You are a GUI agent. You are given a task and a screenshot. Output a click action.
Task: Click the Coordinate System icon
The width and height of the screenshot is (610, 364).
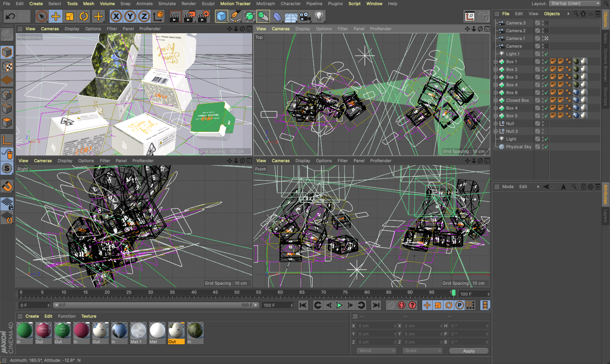[x=158, y=17]
